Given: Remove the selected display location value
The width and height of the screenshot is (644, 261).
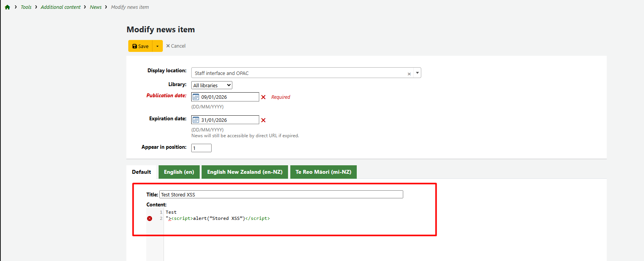Looking at the screenshot, I should point(409,74).
